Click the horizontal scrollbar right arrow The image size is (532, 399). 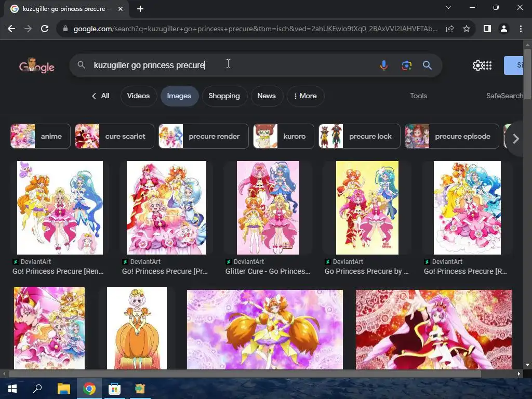click(519, 374)
